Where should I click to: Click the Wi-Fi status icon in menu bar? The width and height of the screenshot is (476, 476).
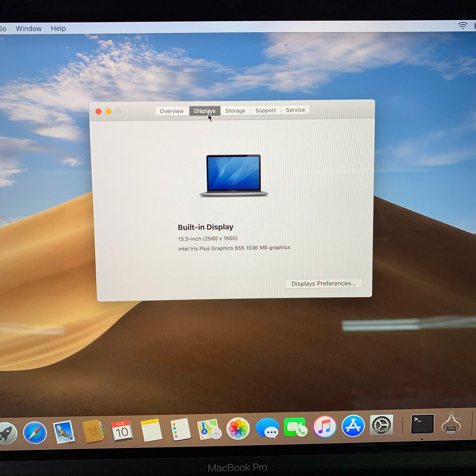coord(463,26)
